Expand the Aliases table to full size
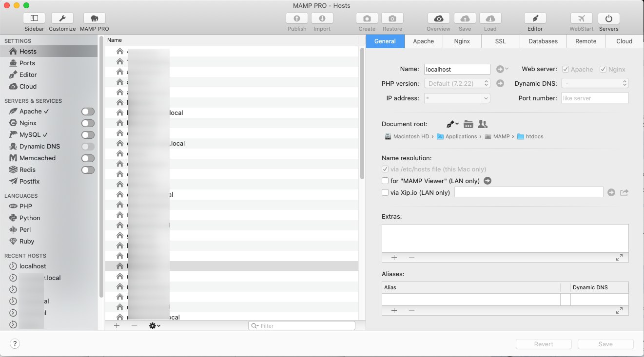The height and width of the screenshot is (357, 644). 619,310
